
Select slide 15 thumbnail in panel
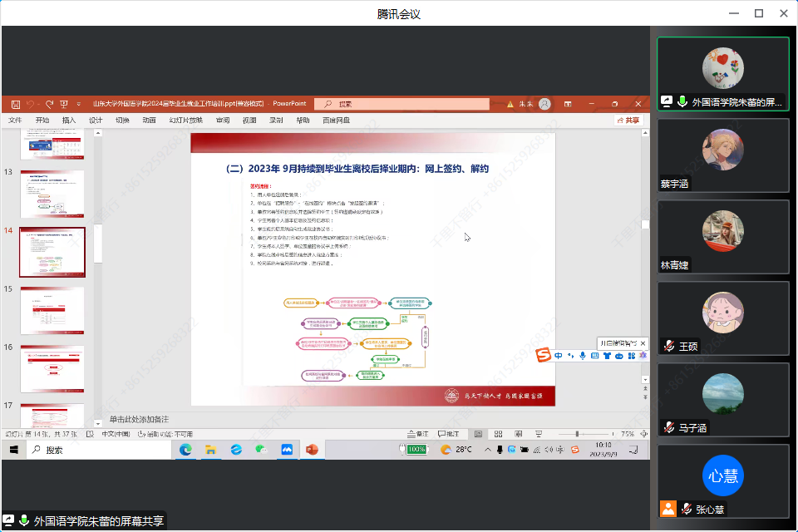click(52, 311)
